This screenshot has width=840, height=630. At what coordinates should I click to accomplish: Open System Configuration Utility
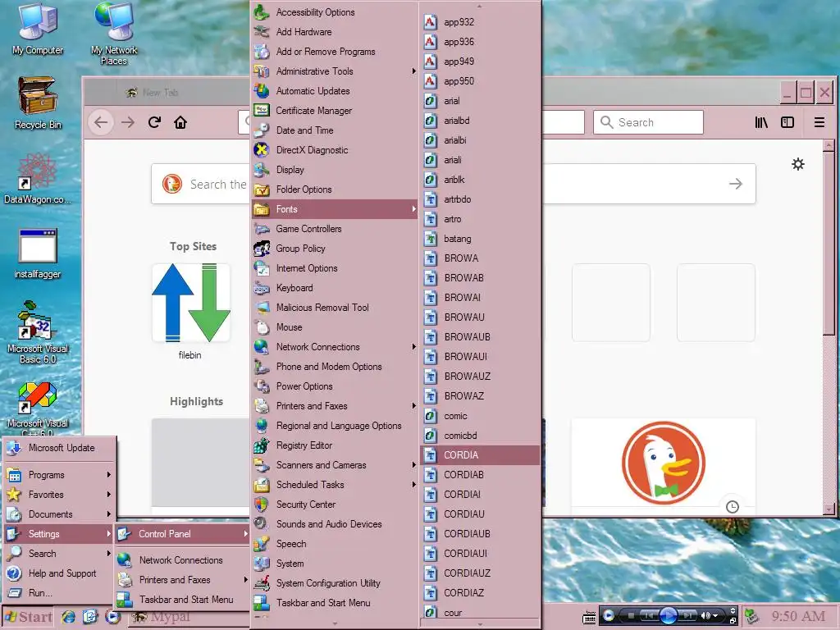335,583
